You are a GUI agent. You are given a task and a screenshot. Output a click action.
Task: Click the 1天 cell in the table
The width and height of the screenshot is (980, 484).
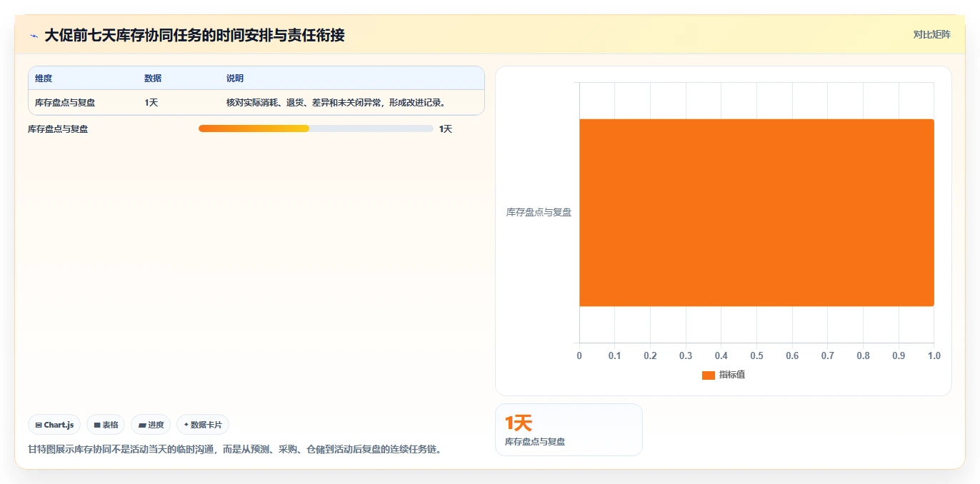(x=151, y=103)
